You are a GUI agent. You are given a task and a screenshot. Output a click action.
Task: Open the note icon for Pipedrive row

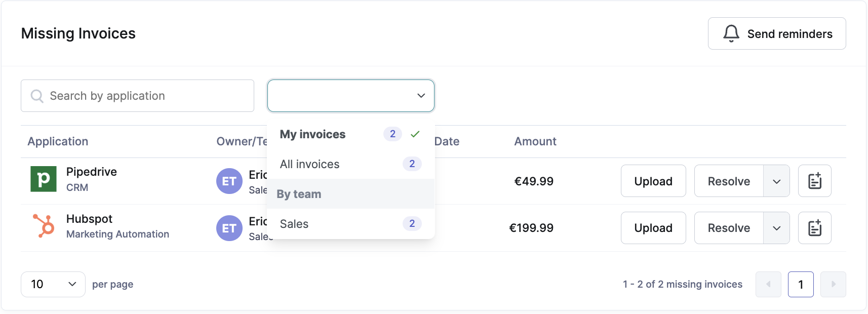click(x=814, y=181)
